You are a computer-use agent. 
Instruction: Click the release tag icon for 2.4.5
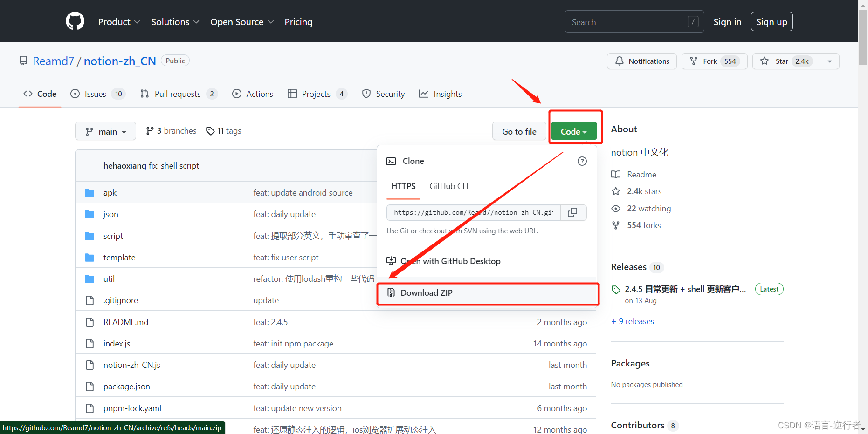(616, 290)
